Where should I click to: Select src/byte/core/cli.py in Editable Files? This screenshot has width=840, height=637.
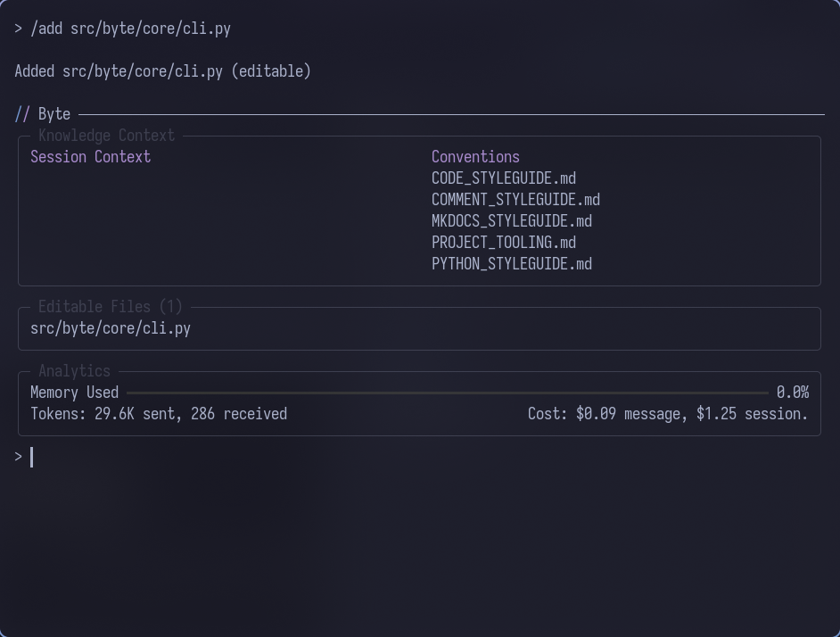click(x=111, y=328)
